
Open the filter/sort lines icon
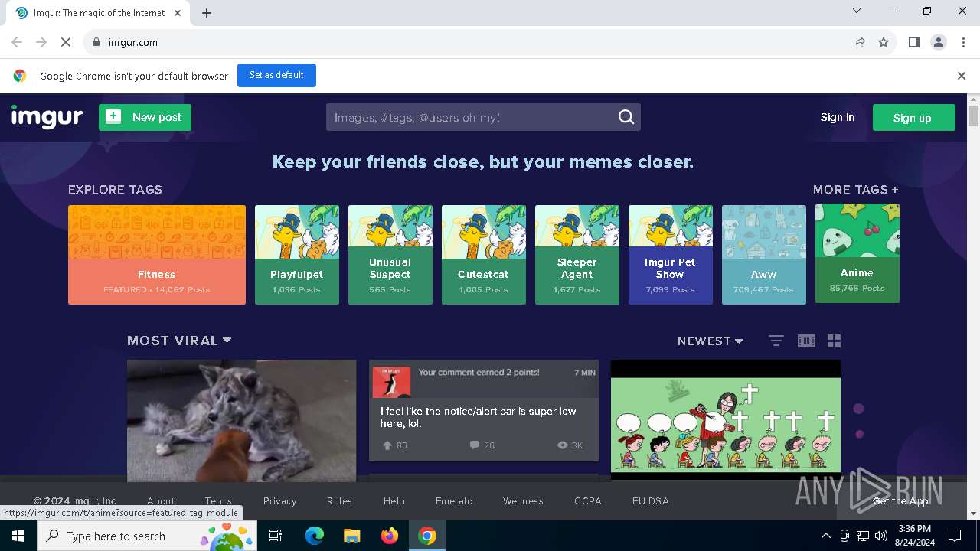(776, 341)
